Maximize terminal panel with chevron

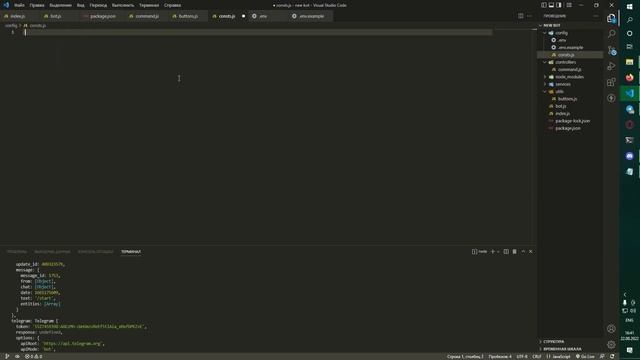(x=523, y=251)
